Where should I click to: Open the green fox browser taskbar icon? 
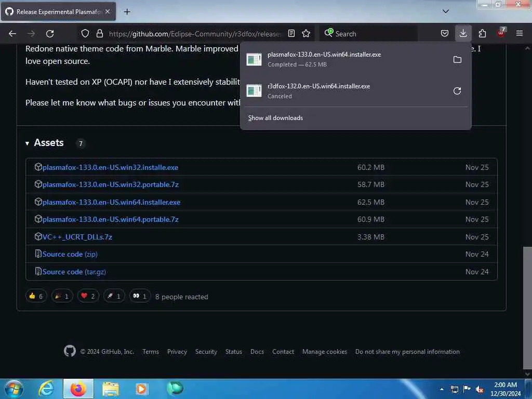175,389
